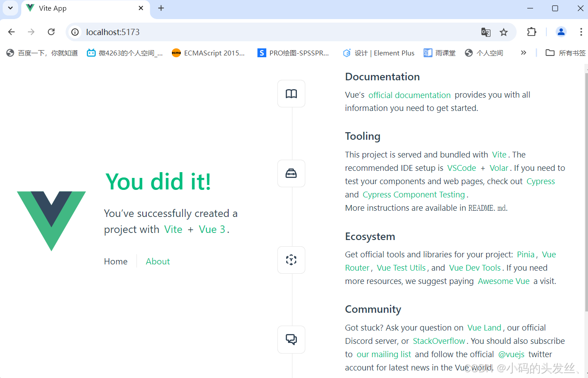Viewport: 588px width, 378px height.
Task: Reload the page with the refresh icon
Action: [x=51, y=32]
